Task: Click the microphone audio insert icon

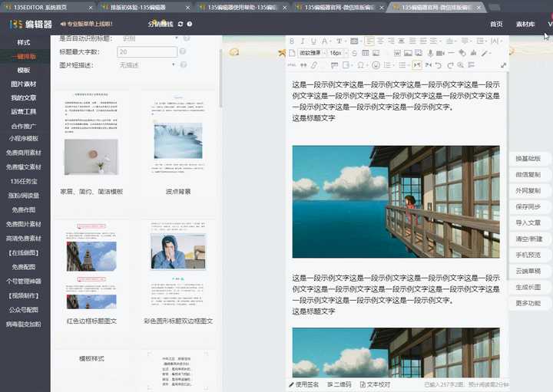Action: click(430, 53)
